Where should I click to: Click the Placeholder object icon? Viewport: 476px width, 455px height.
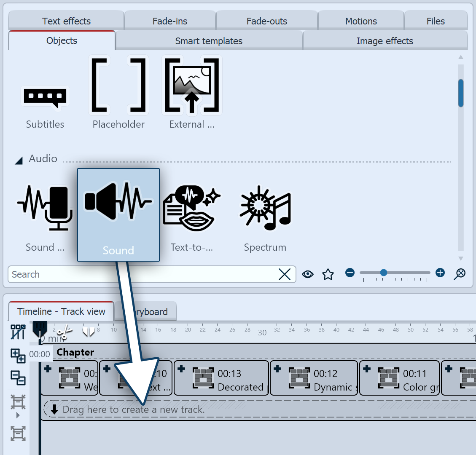(118, 86)
